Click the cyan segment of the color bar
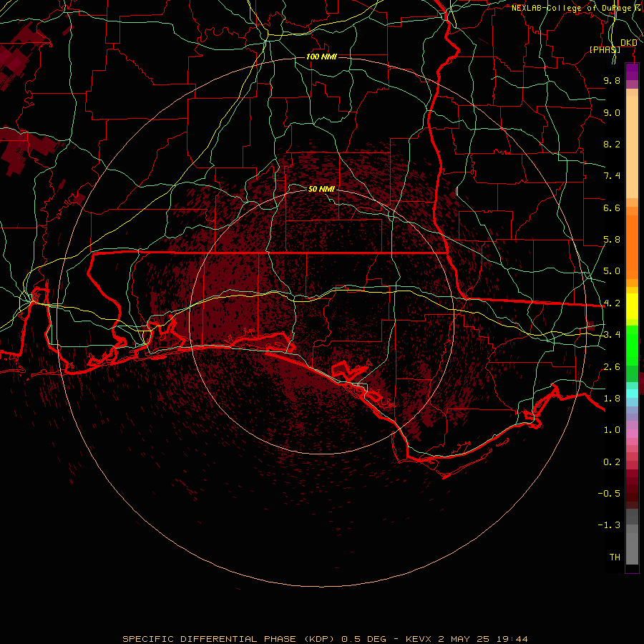Image resolution: width=644 pixels, height=644 pixels. click(x=632, y=394)
